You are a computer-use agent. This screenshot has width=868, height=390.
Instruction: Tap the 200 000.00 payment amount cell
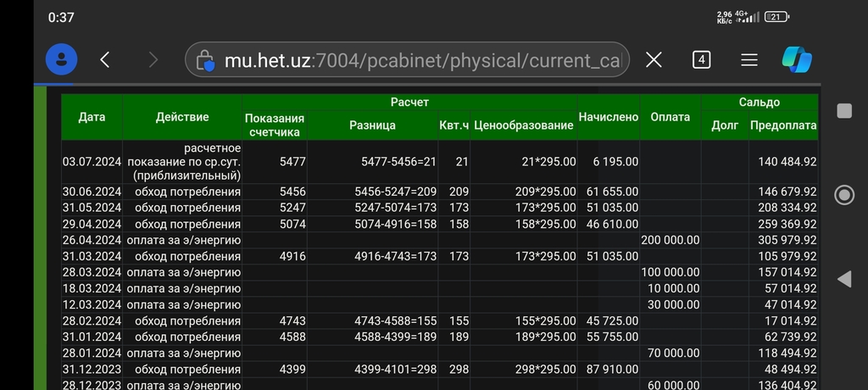click(670, 241)
